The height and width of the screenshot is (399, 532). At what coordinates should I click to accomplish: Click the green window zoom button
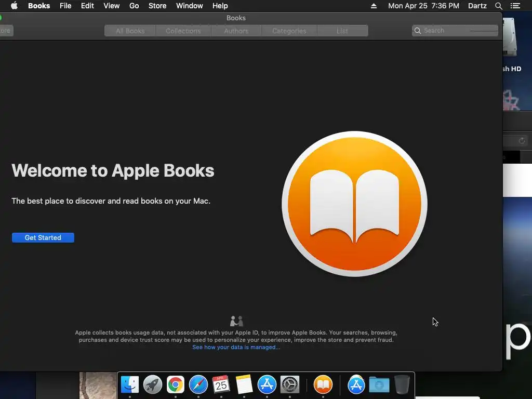tap(1, 18)
